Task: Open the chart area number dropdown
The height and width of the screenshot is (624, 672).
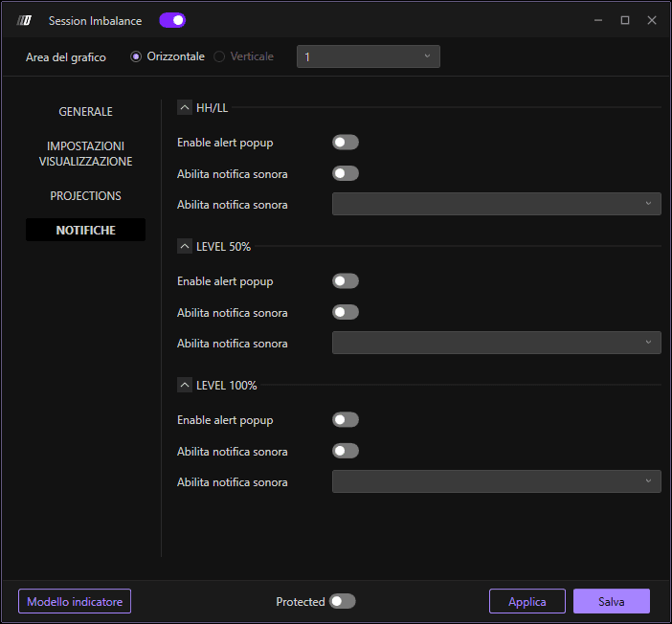Action: (x=369, y=56)
